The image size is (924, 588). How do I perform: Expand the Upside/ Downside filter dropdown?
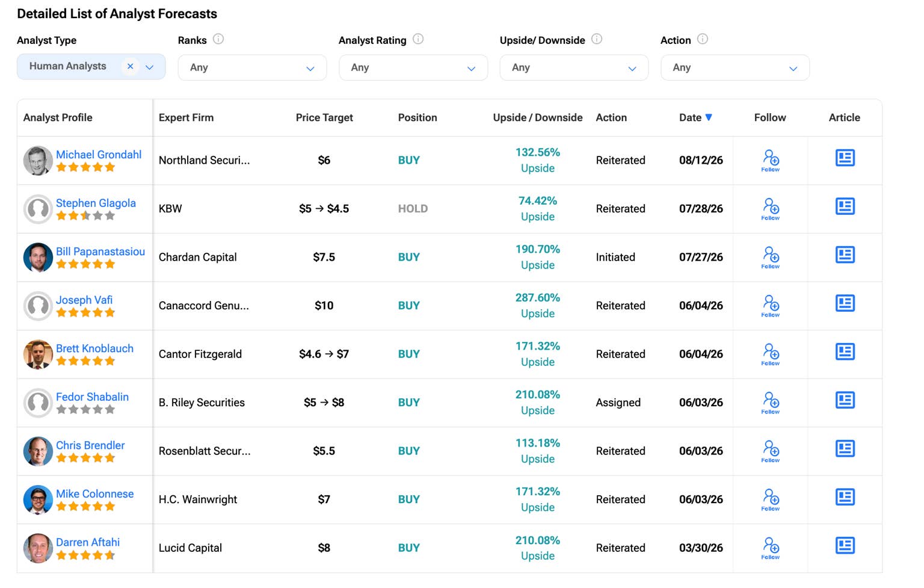click(x=574, y=67)
